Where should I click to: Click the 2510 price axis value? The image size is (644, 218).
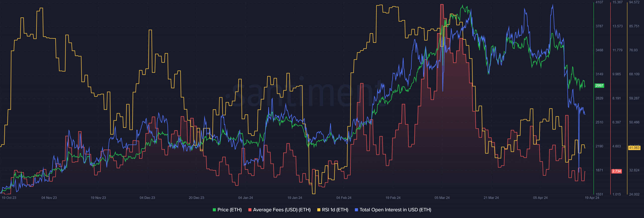pos(599,122)
